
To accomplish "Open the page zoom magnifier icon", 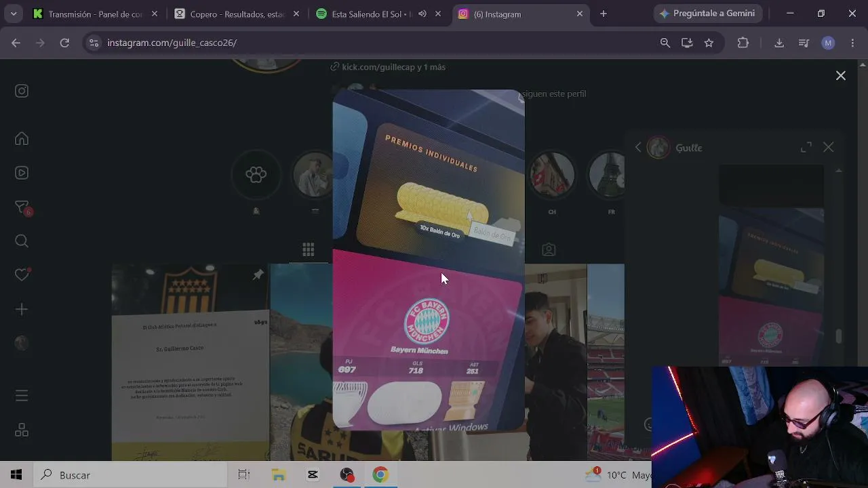I will (x=665, y=43).
